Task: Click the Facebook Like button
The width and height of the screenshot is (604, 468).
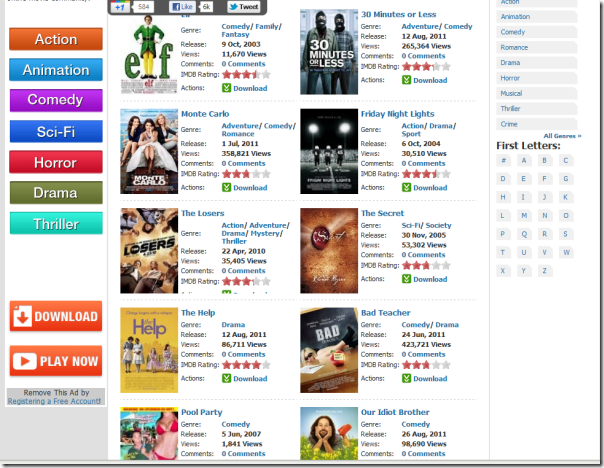Action: (x=182, y=7)
